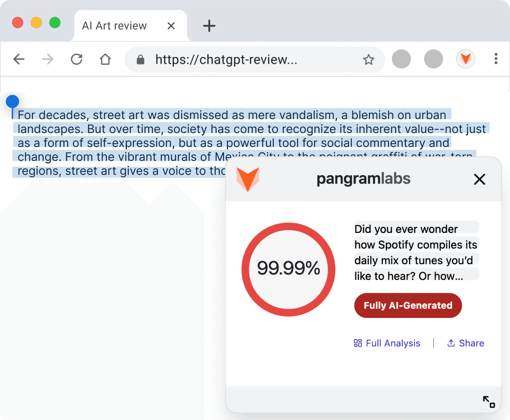Viewport: 510px width, 420px height.
Task: Collapse the popup with the X button
Action: (479, 179)
